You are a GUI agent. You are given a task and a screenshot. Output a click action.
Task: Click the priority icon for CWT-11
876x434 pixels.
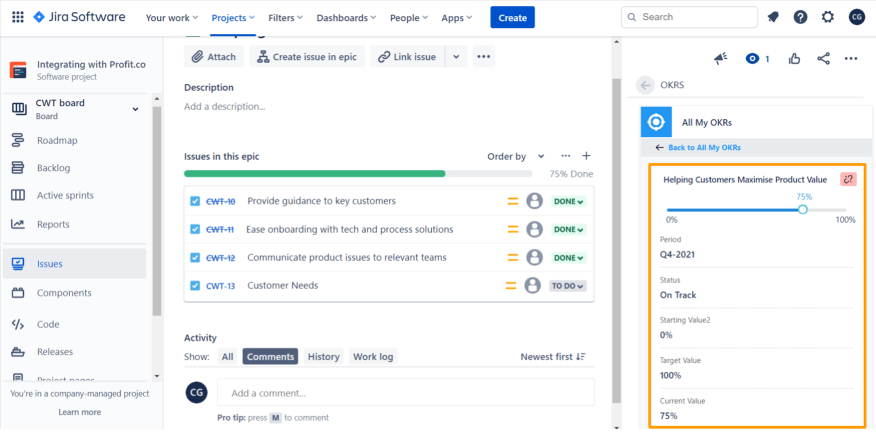[513, 229]
